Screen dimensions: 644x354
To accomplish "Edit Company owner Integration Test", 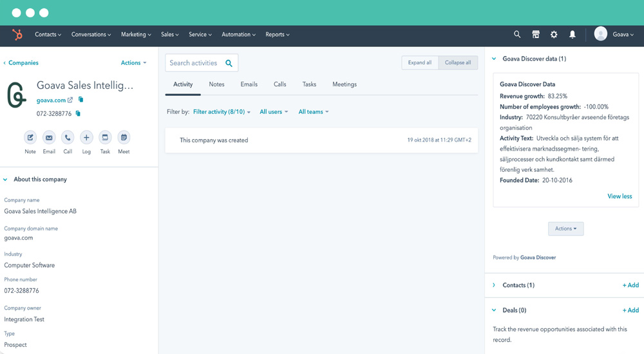I will pyautogui.click(x=24, y=319).
